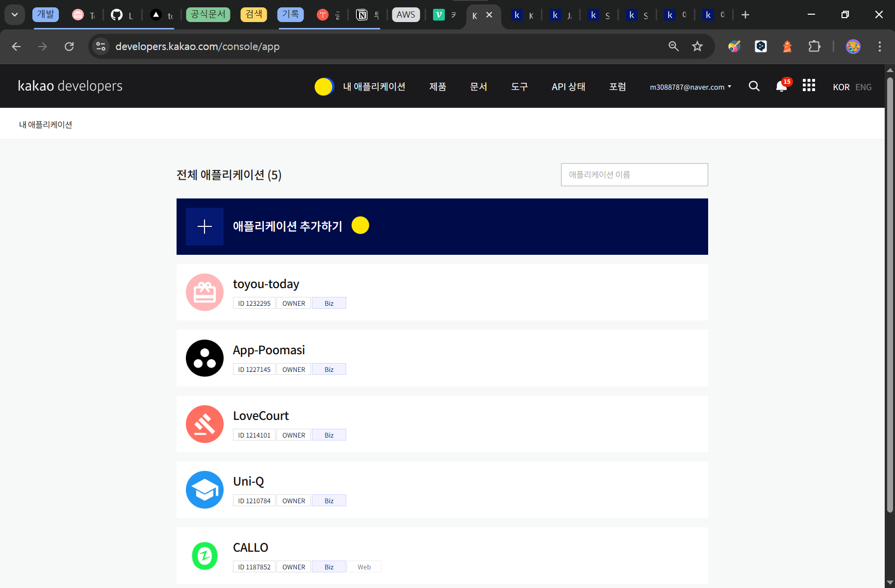Switch to the GitHub tab
This screenshot has height=588, width=895.
pos(123,15)
